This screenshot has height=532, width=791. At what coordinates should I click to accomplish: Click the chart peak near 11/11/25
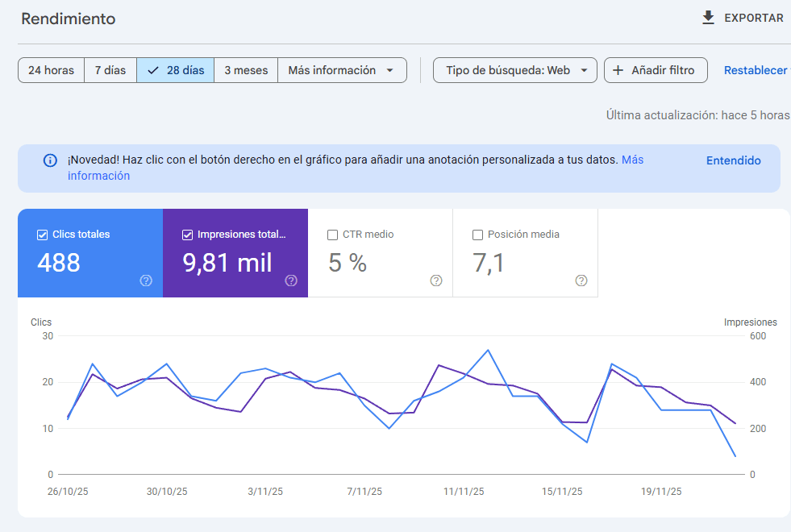pos(489,350)
